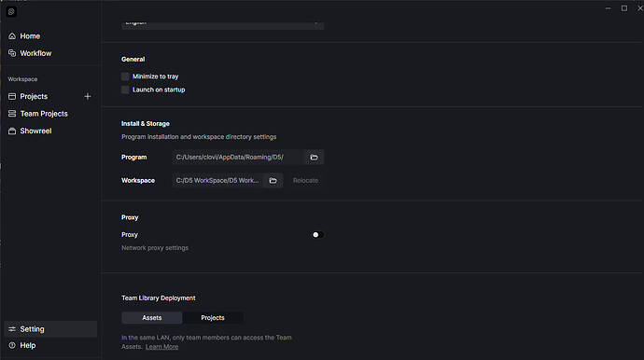This screenshot has height=360, width=644.
Task: Browse folder for Workspace path
Action: coord(273,181)
